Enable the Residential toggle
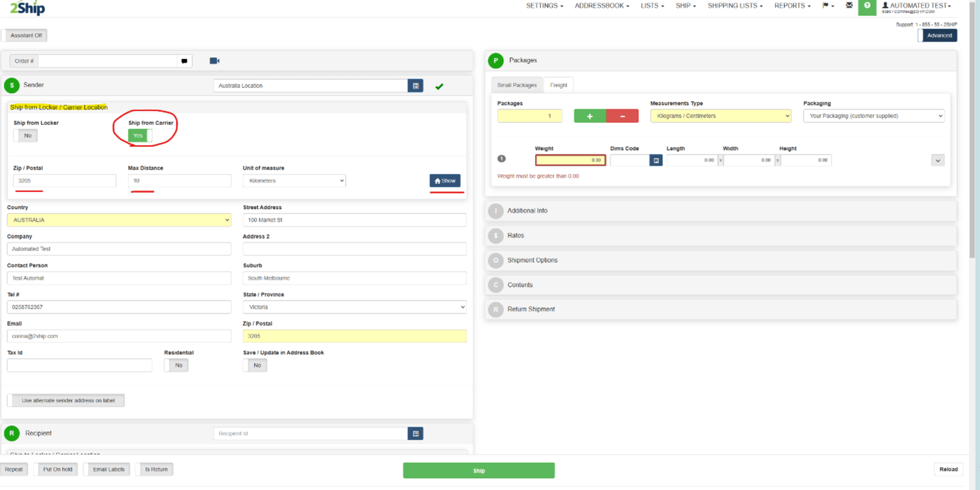Image resolution: width=980 pixels, height=490 pixels. pos(176,365)
